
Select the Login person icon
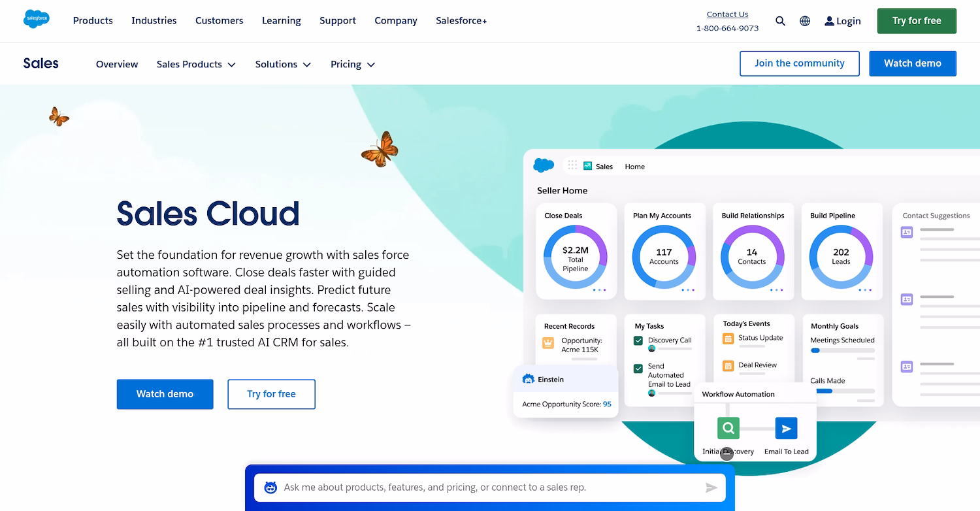pos(828,21)
